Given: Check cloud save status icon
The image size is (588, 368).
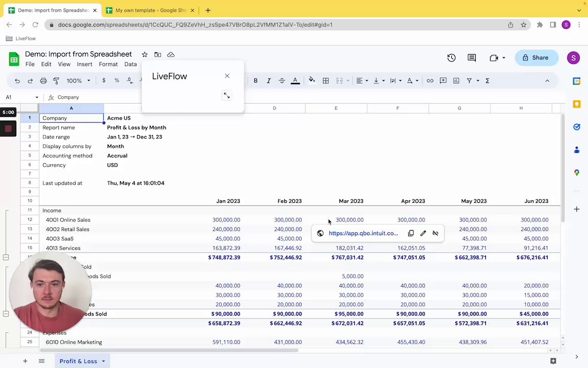Looking at the screenshot, I should (171, 55).
